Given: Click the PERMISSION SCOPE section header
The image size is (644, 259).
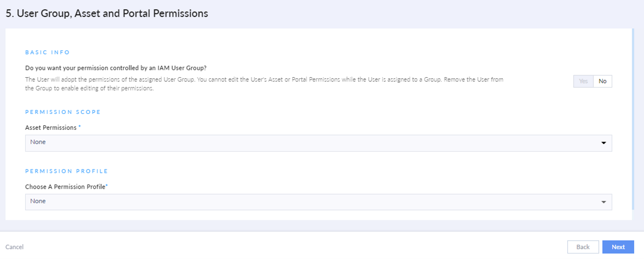Looking at the screenshot, I should tap(62, 112).
